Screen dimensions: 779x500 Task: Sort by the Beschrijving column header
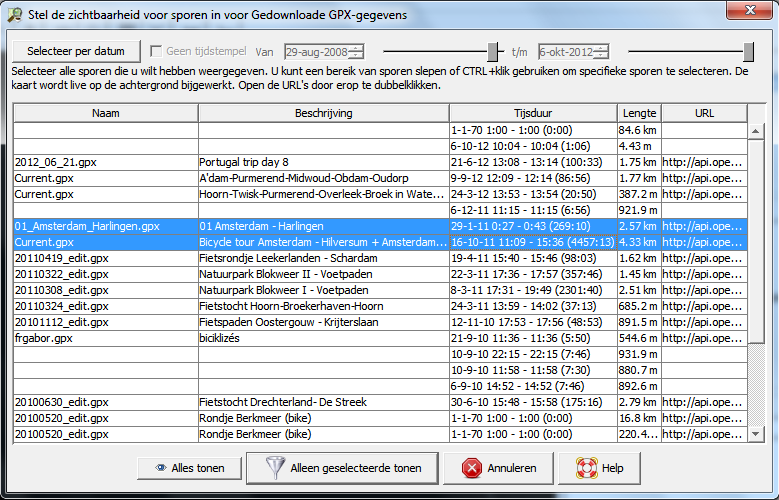coord(323,113)
